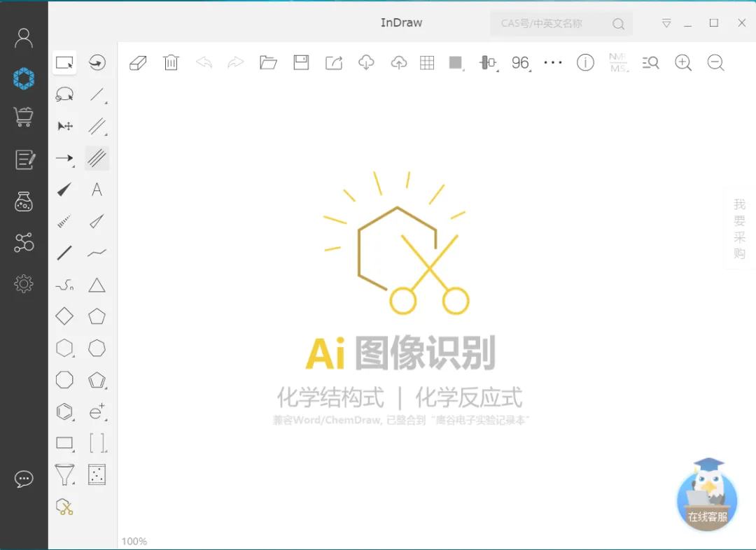Click the search magnifier button
The image size is (756, 550).
(619, 24)
